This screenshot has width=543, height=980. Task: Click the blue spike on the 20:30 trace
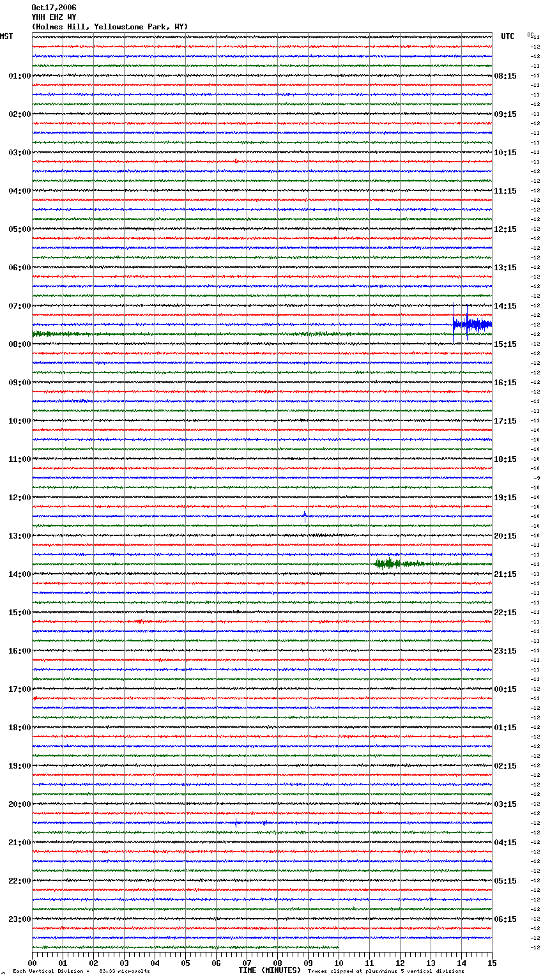[x=236, y=823]
